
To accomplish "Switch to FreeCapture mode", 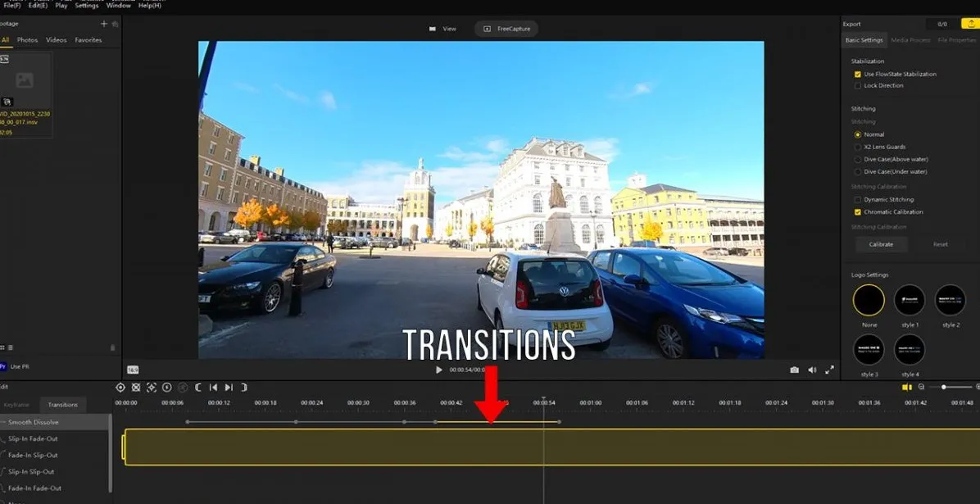I will pyautogui.click(x=506, y=29).
